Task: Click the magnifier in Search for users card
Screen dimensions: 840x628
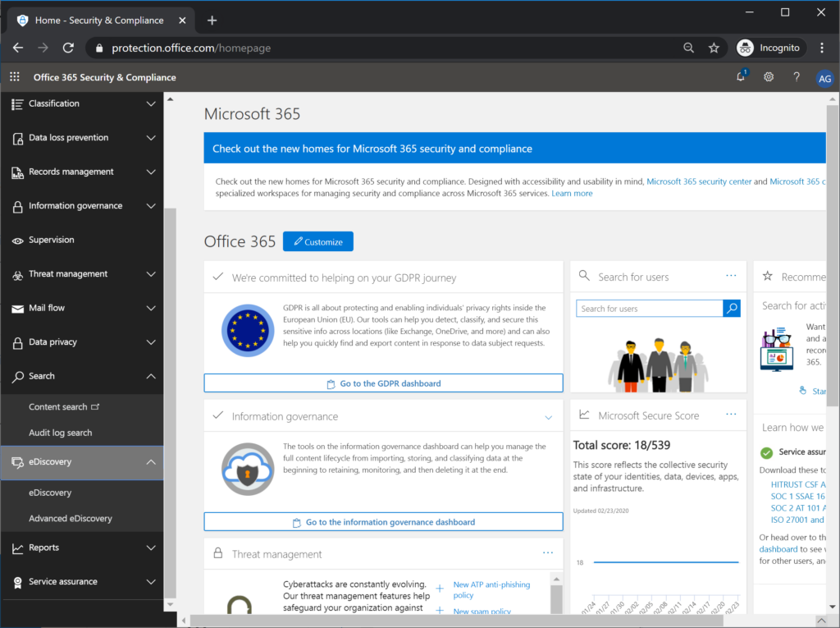Action: (x=731, y=308)
